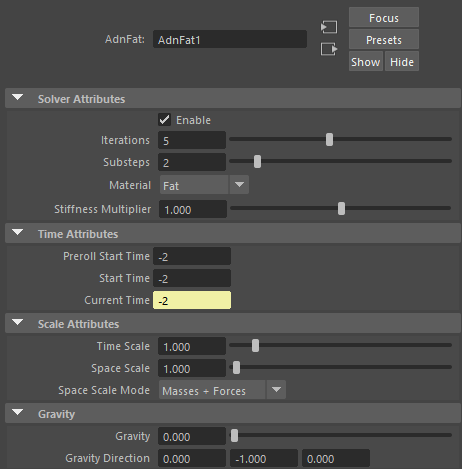The height and width of the screenshot is (469, 462).
Task: Click the output connection icon below it
Action: click(x=329, y=49)
